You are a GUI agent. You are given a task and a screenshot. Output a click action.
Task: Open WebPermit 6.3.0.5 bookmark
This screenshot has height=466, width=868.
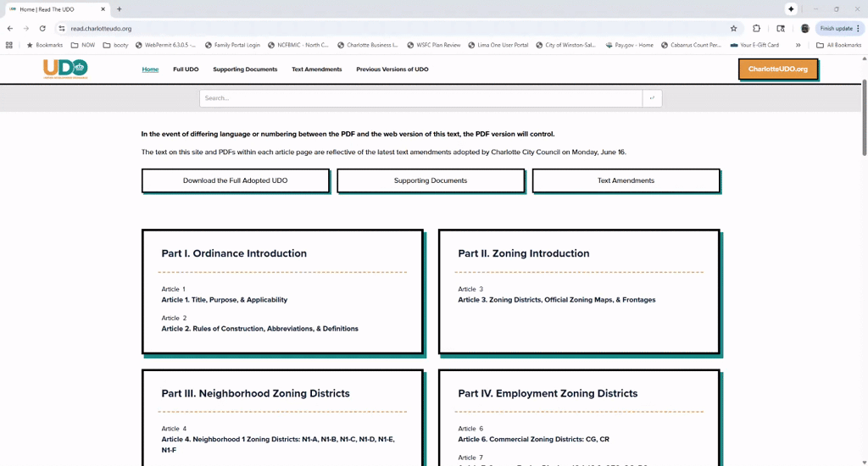[x=165, y=45]
